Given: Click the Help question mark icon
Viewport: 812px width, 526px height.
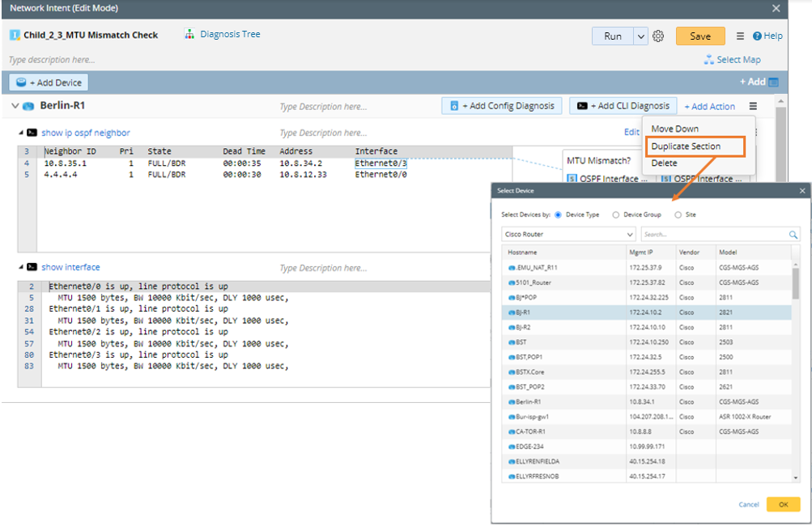Looking at the screenshot, I should (x=757, y=36).
